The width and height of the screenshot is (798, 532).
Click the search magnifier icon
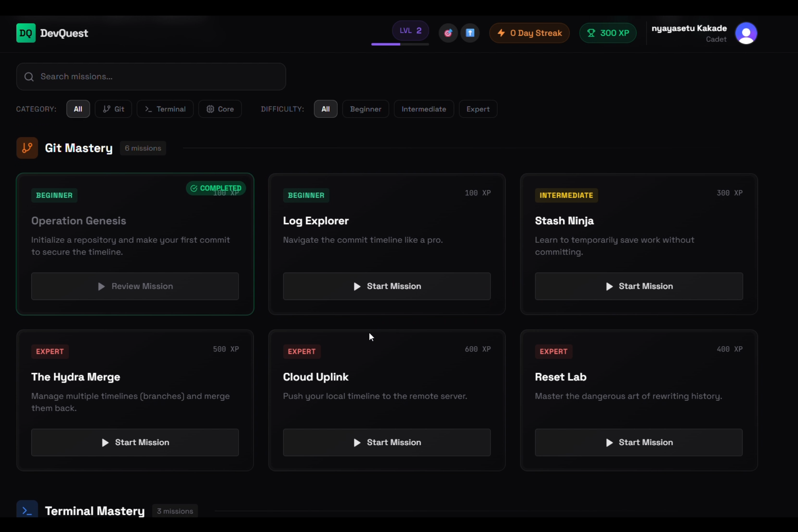29,76
